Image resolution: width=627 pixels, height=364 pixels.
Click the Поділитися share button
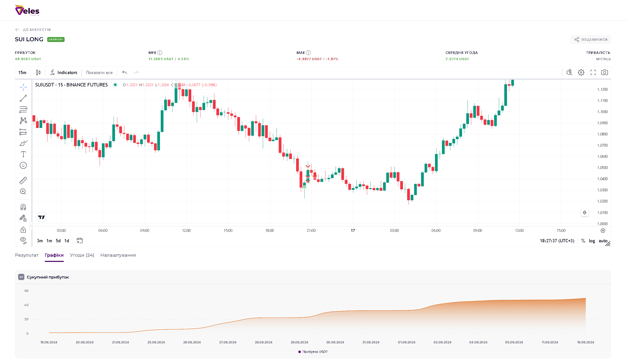tap(591, 40)
